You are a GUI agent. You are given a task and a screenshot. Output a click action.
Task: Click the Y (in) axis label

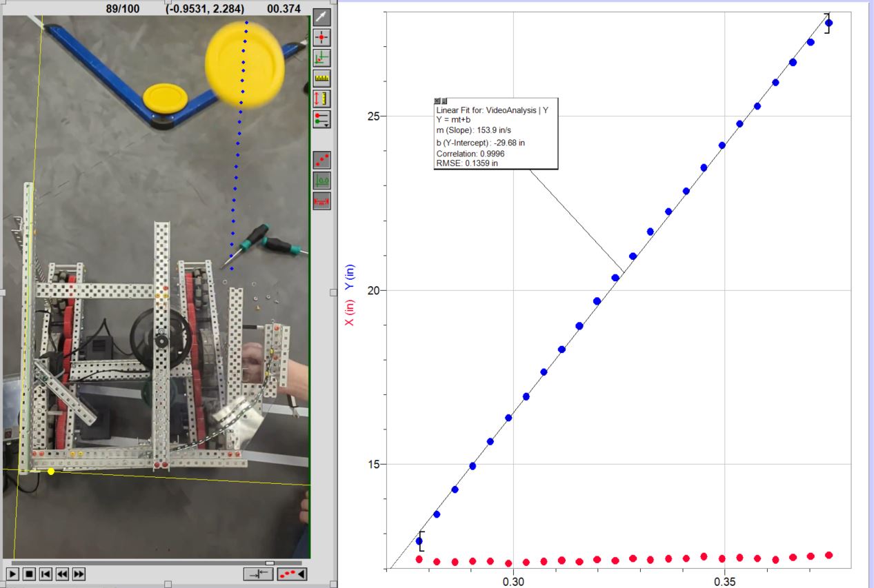click(349, 277)
